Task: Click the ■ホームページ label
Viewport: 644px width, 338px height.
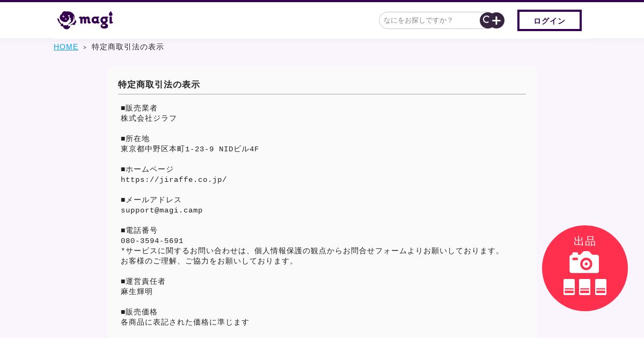Action: [x=147, y=169]
